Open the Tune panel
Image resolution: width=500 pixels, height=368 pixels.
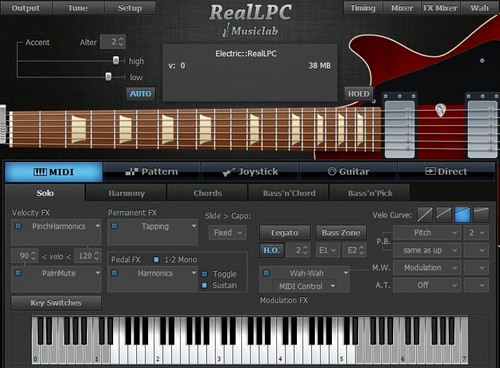pos(78,8)
